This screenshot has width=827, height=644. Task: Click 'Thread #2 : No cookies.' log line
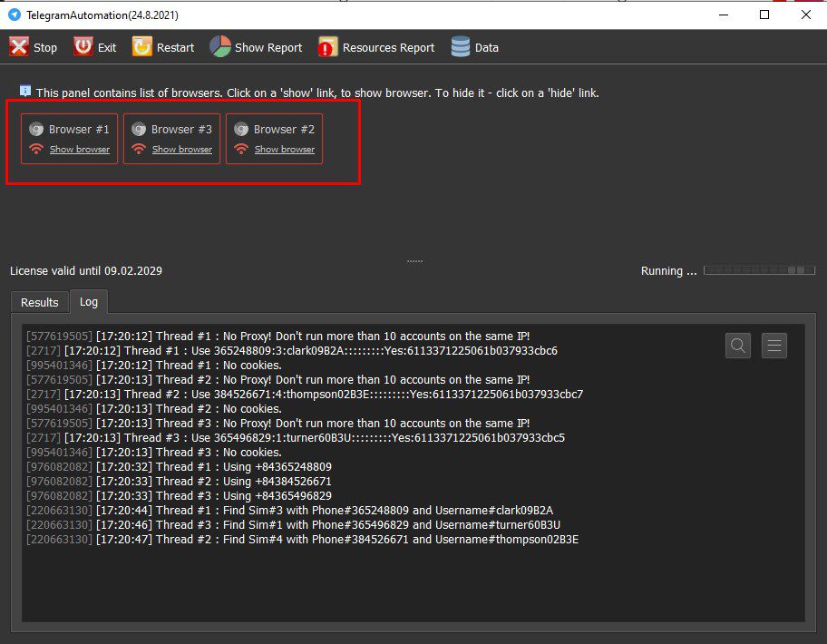[x=154, y=409]
